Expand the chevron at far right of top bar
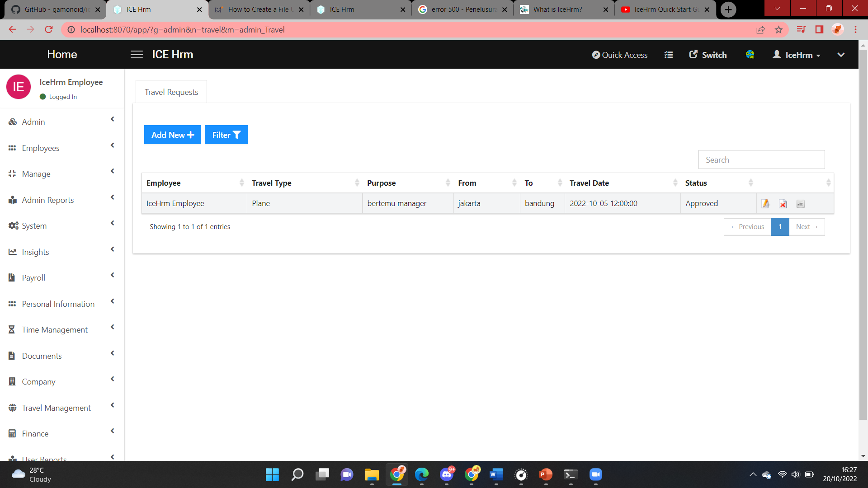This screenshot has height=488, width=868. (x=841, y=55)
